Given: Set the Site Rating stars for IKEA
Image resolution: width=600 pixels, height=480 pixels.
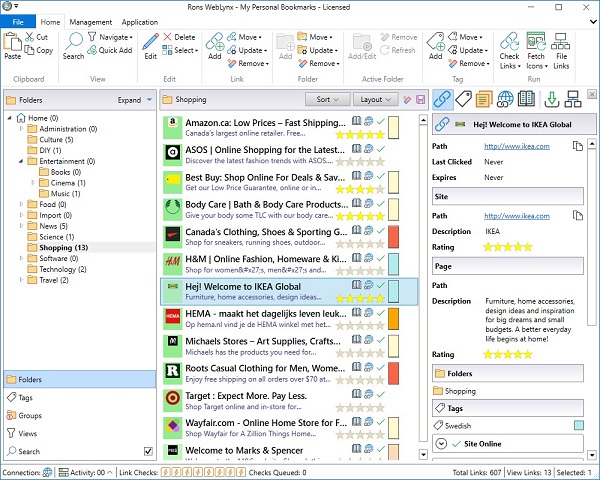Looking at the screenshot, I should 507,247.
